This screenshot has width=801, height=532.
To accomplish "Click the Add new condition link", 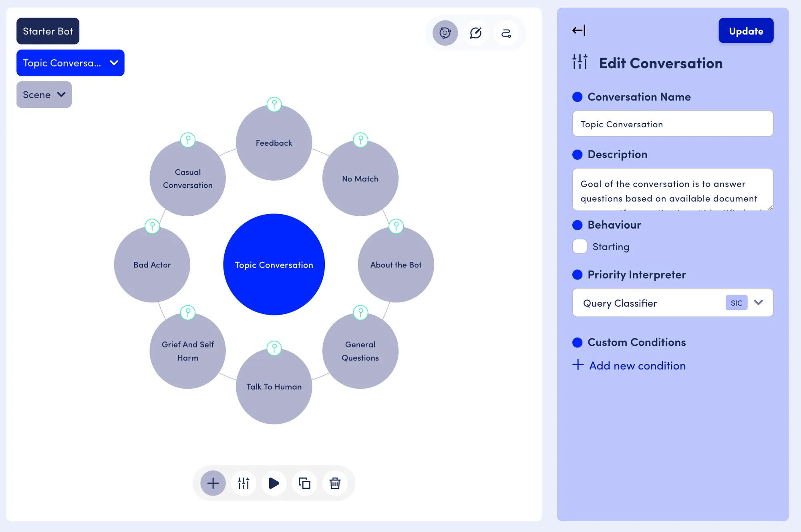I will [638, 365].
